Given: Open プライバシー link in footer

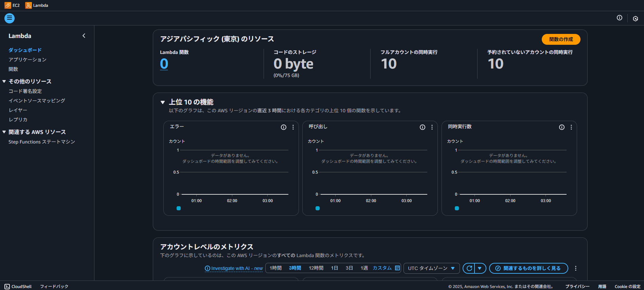Looking at the screenshot, I should coord(577,287).
